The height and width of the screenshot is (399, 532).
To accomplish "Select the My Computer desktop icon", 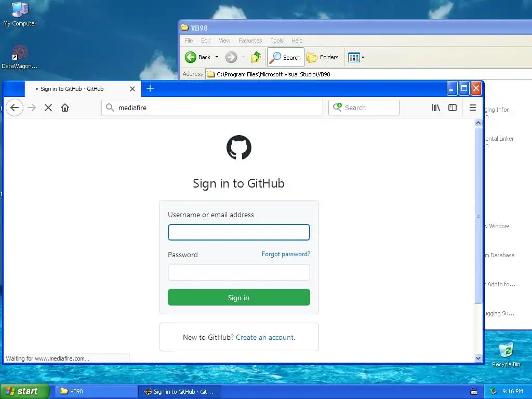I will [x=20, y=14].
